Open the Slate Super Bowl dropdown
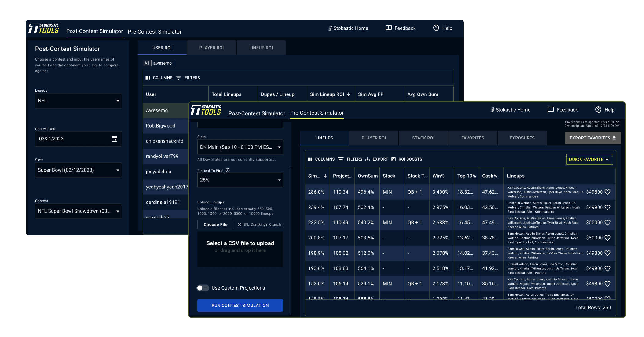 point(79,170)
